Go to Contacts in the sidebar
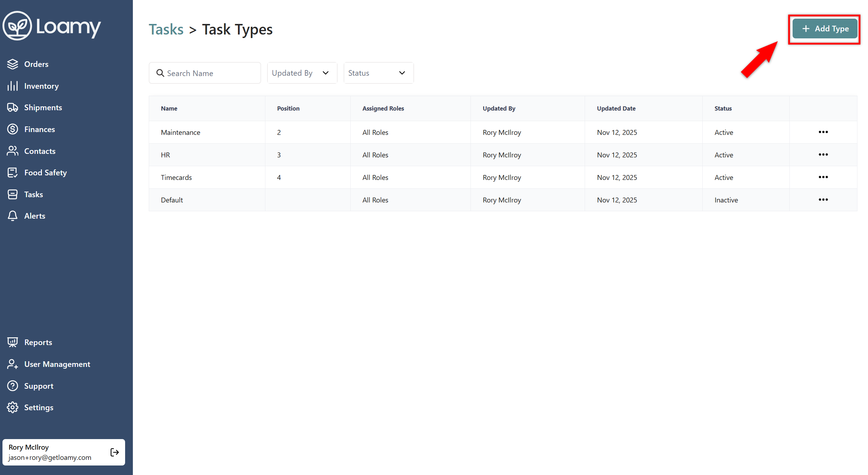 tap(40, 151)
